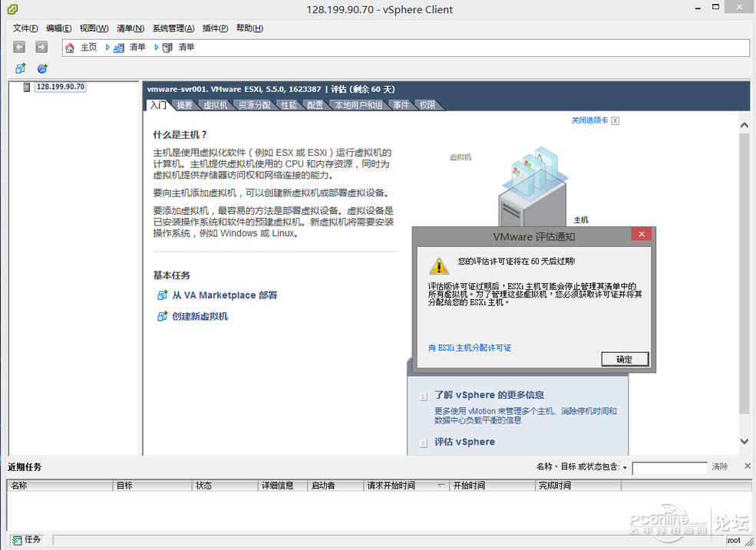Viewport: 756px width, 550px height.
Task: Click the scroll up arrow of the content pane
Action: (x=744, y=125)
